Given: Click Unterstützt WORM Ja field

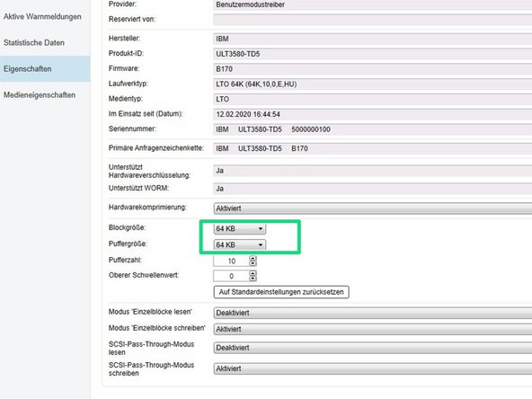Looking at the screenshot, I should click(373, 189).
